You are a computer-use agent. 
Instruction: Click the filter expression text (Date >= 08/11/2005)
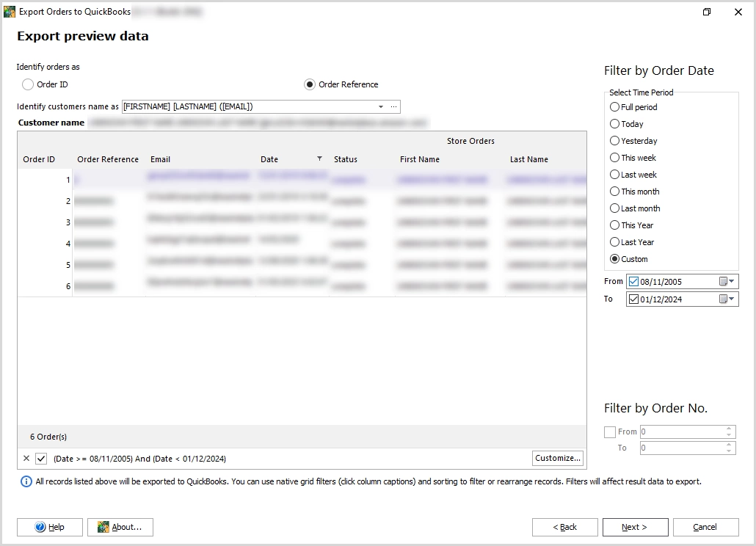(139, 459)
